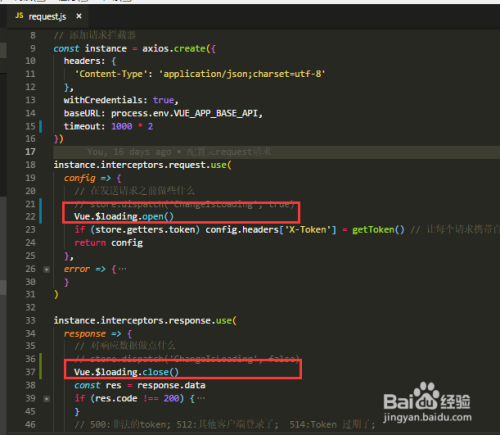Screen dimensions: 500x435
Task: Click line number 17 in gutter
Action: point(30,152)
